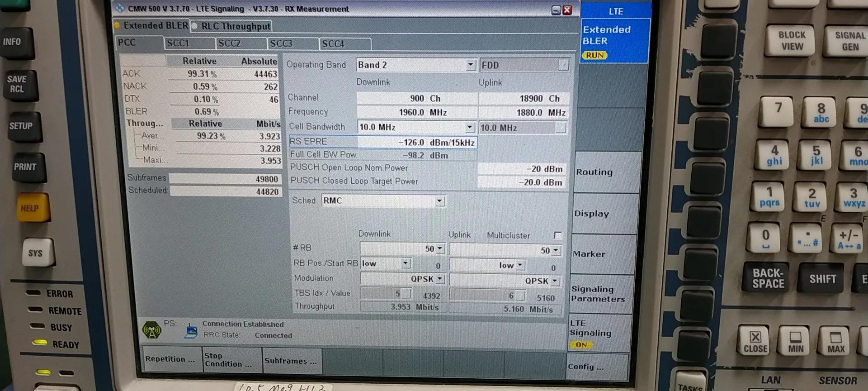This screenshot has height=391, width=868.
Task: Expand uplink Cell Bandwidth dropdown
Action: tap(561, 128)
